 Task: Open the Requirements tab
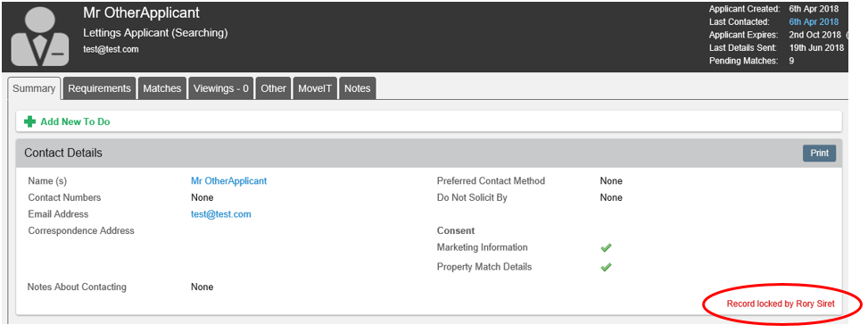coord(100,88)
